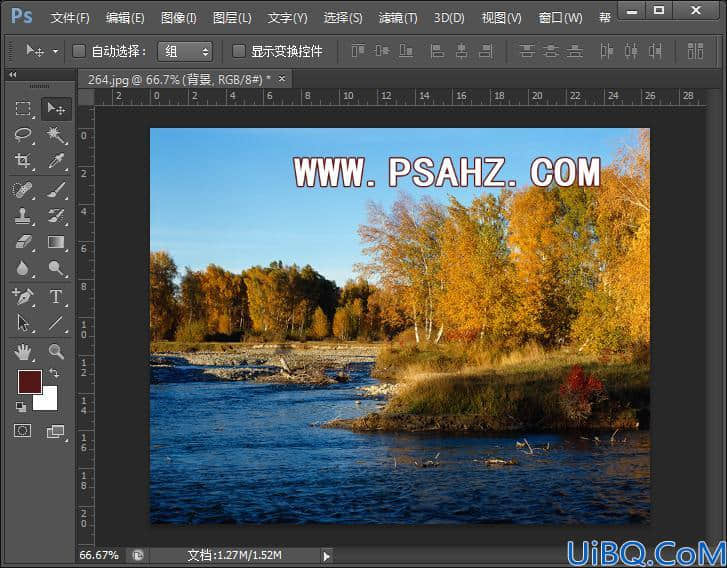727x568 pixels.
Task: Collapse the toolbox with double-arrow
Action: click(x=13, y=75)
